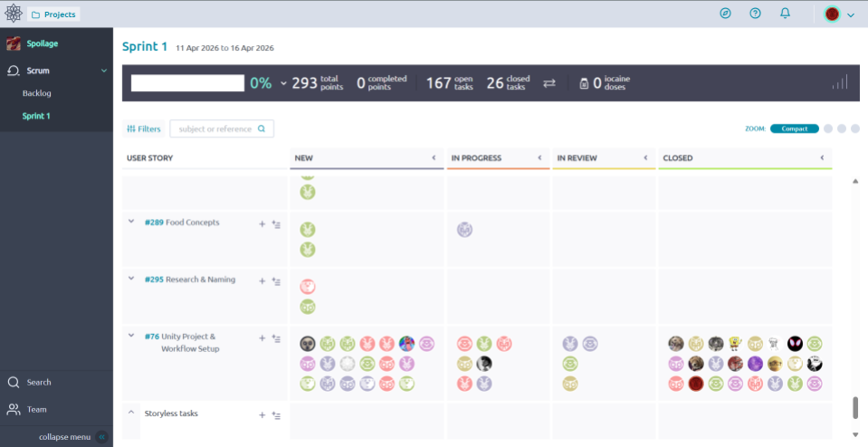Select the second zoom level dot

[x=842, y=128]
